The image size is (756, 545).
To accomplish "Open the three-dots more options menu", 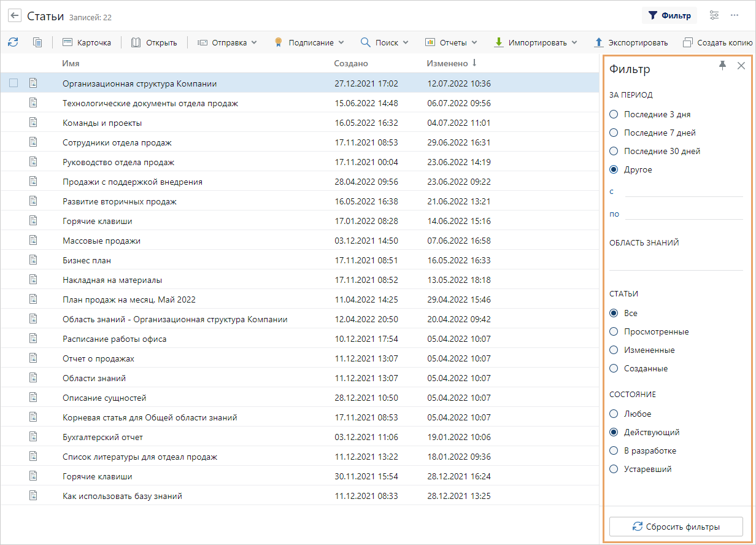I will pyautogui.click(x=735, y=15).
